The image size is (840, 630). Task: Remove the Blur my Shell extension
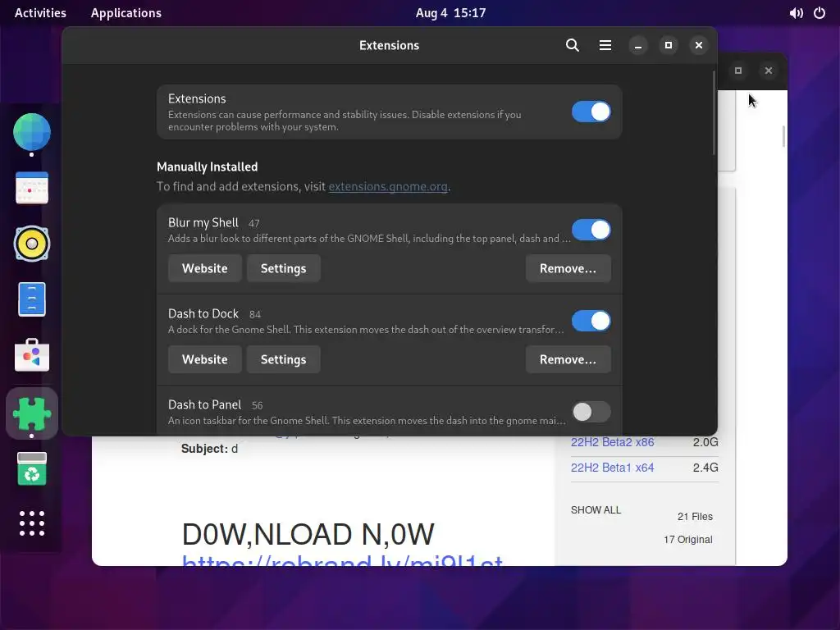(x=568, y=268)
